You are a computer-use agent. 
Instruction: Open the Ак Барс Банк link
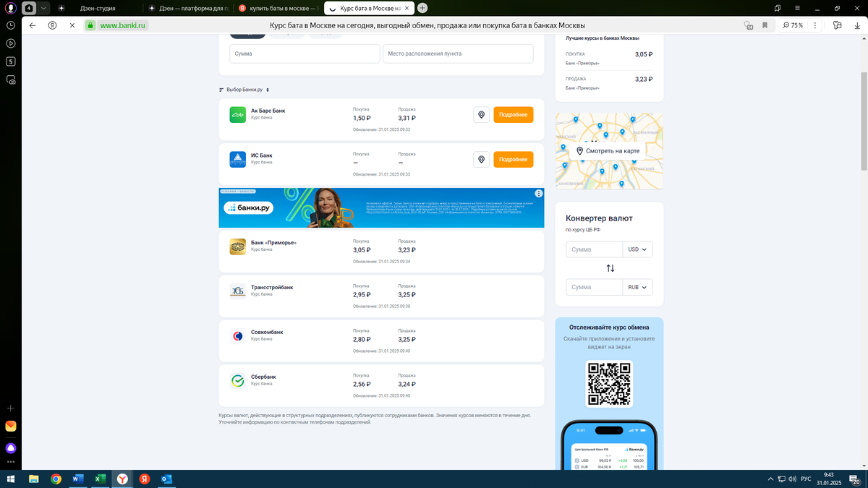point(268,111)
